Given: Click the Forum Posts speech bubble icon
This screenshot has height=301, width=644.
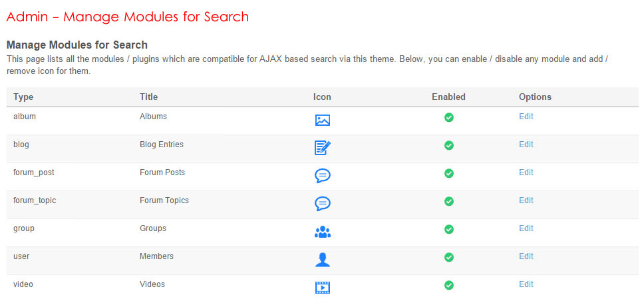Looking at the screenshot, I should (322, 176).
